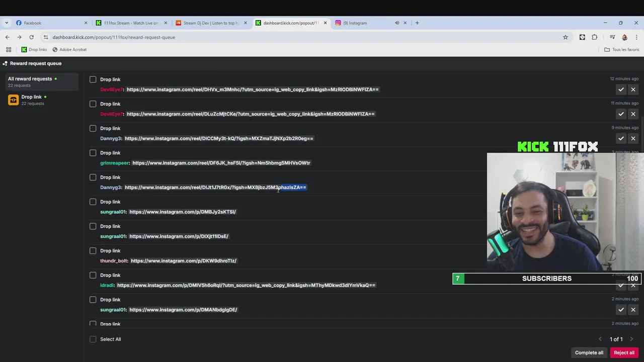This screenshot has width=644, height=362.
Task: Open Chrome three-dot menu
Action: pos(636,37)
